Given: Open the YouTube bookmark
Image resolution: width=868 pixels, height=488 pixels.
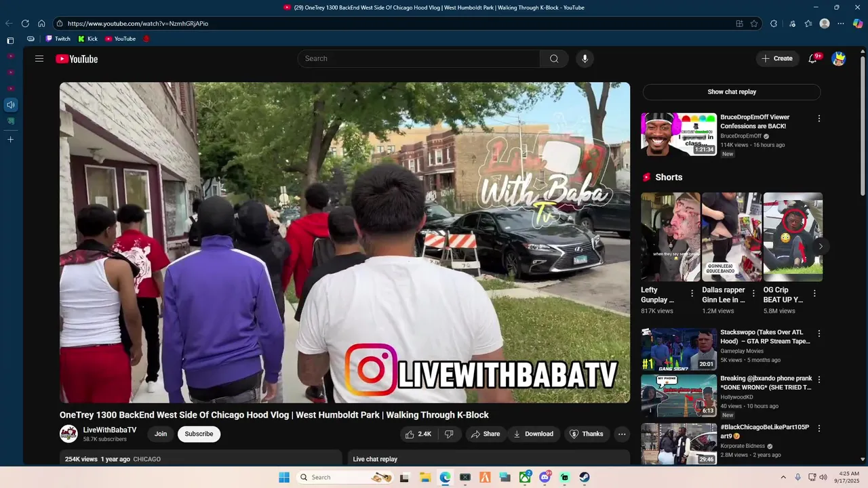Looking at the screenshot, I should (121, 39).
